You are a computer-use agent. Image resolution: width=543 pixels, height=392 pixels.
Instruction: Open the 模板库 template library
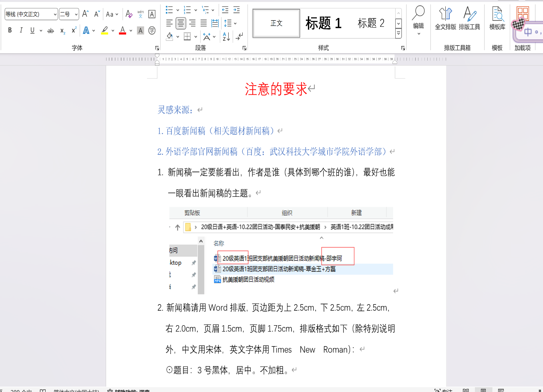(497, 19)
